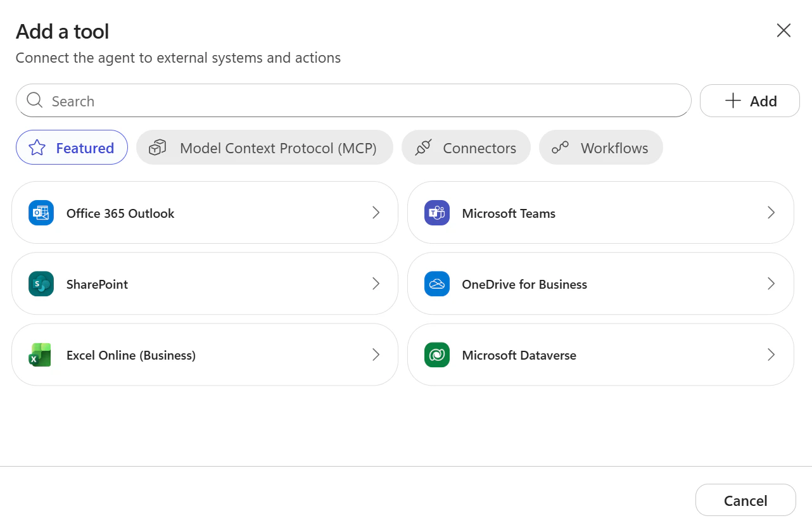Expand SharePoint chevron arrow

[376, 284]
